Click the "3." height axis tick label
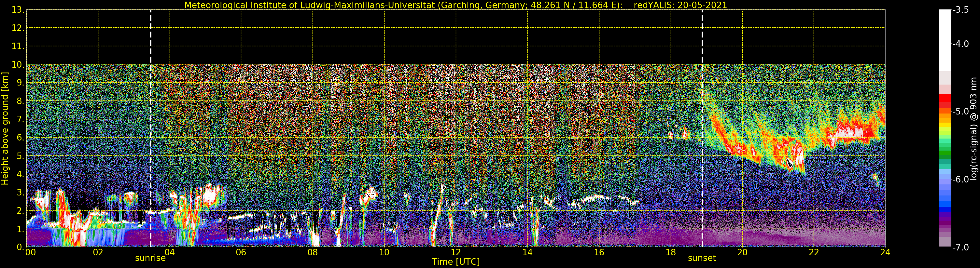The height and width of the screenshot is (268, 980). 20,192
